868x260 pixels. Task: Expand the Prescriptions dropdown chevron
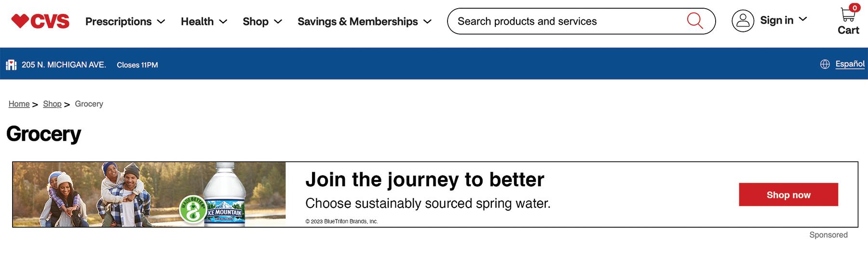162,22
